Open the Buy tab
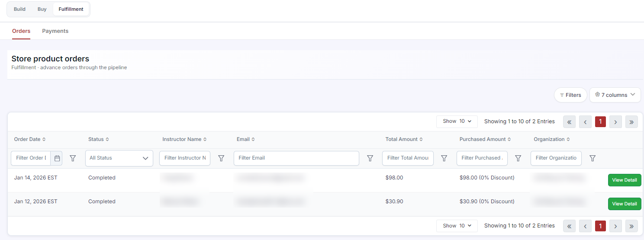The image size is (644, 240). 42,9
